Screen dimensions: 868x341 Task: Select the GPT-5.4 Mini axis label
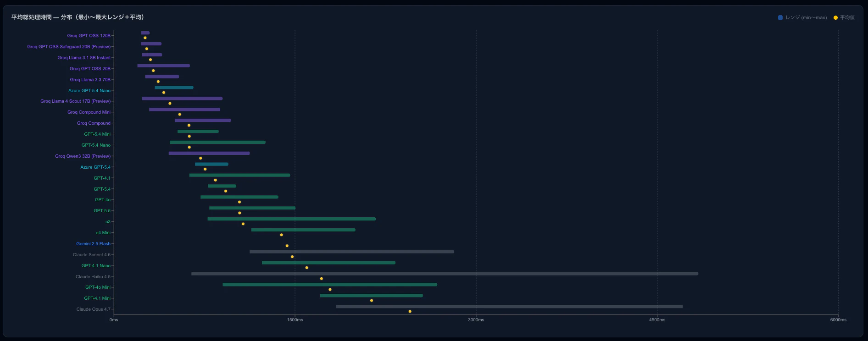97,134
